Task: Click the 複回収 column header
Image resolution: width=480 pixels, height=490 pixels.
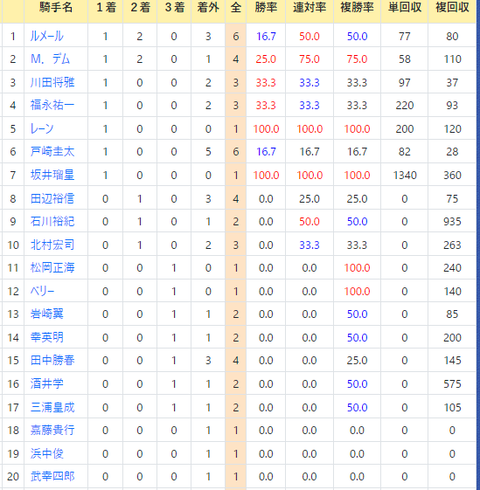Action: pyautogui.click(x=452, y=7)
